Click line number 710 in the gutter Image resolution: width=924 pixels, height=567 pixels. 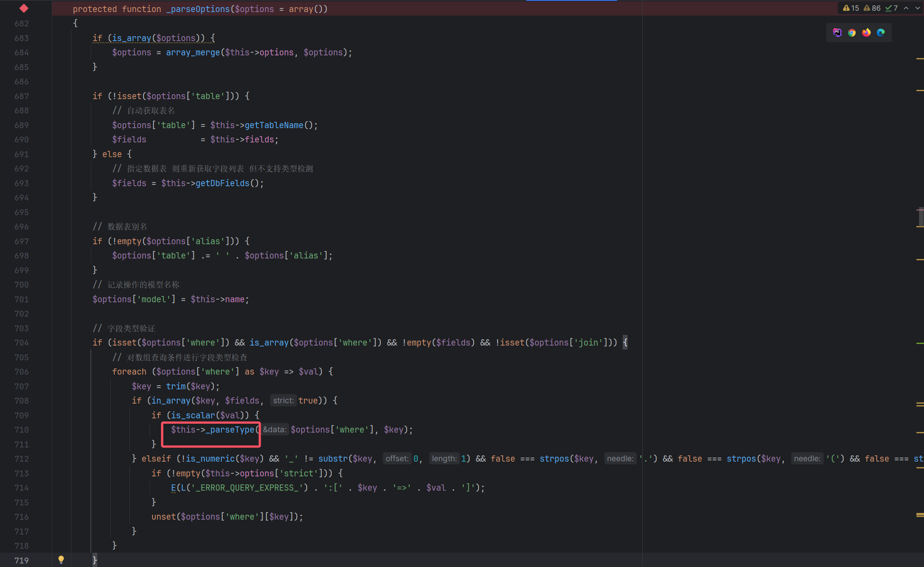point(21,429)
